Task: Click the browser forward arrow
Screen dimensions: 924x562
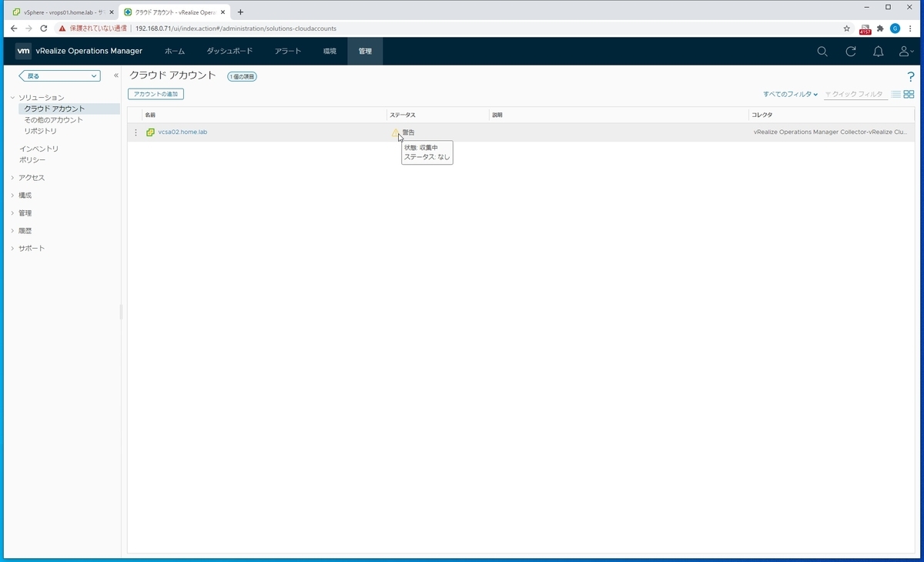Action: click(28, 28)
